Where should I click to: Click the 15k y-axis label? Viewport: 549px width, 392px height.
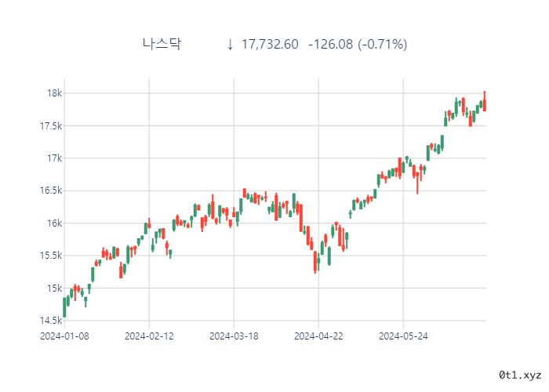click(55, 288)
